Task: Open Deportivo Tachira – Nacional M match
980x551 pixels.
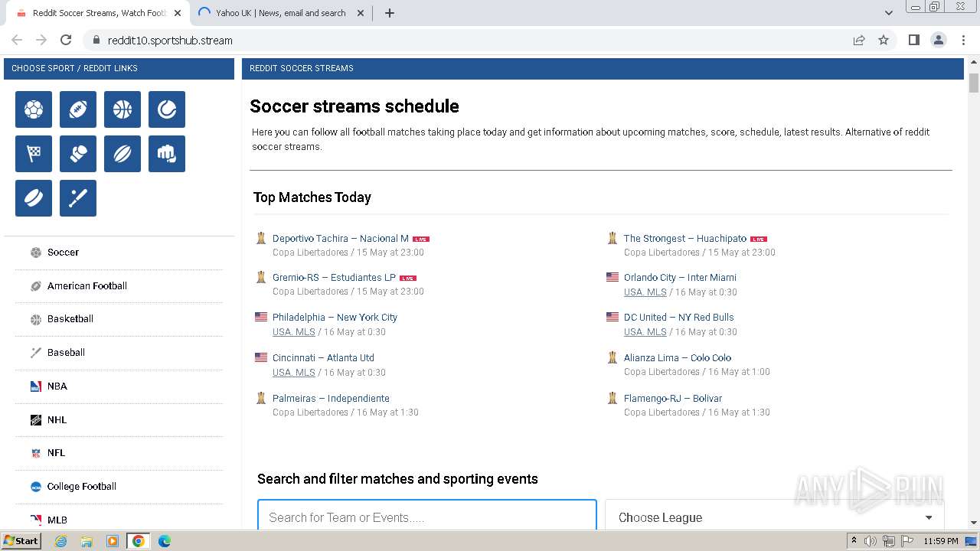Action: (341, 239)
